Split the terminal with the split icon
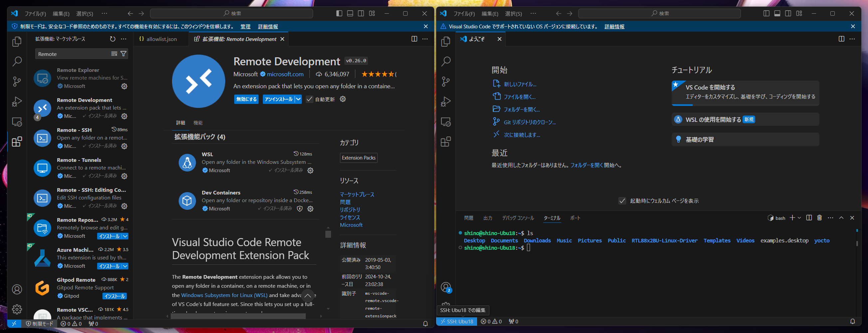The height and width of the screenshot is (333, 868). pyautogui.click(x=809, y=217)
